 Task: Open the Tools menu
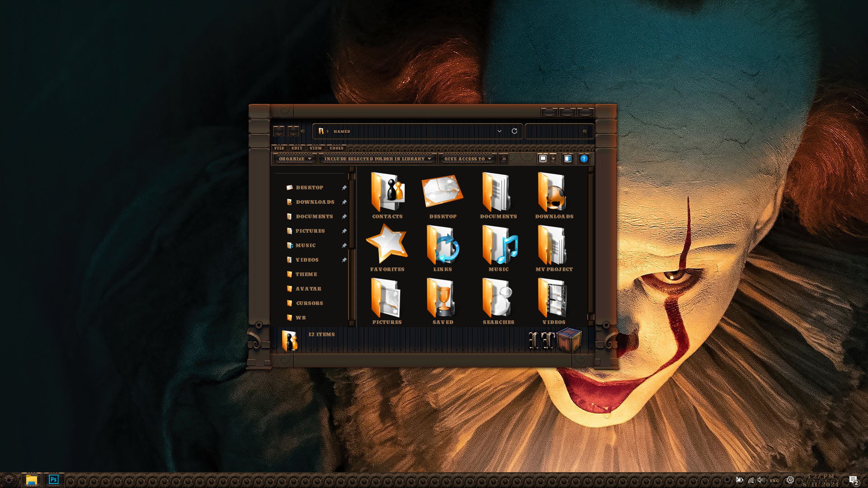(x=336, y=148)
